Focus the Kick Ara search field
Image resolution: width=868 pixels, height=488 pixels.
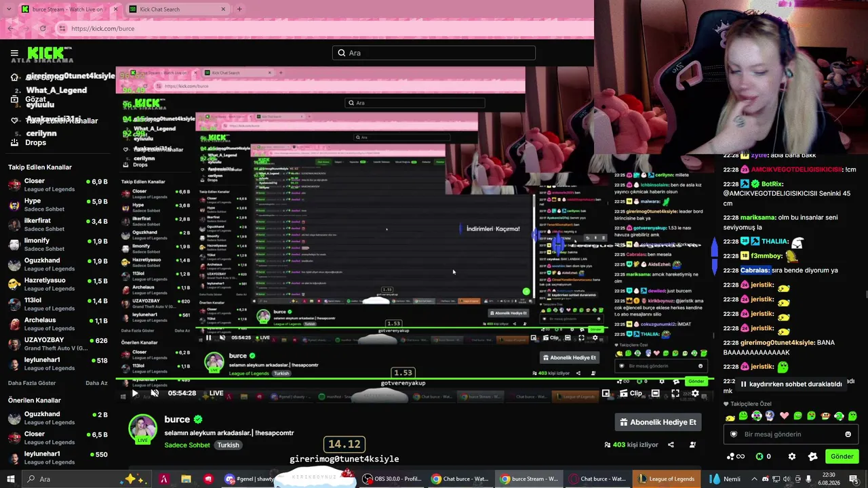[434, 53]
